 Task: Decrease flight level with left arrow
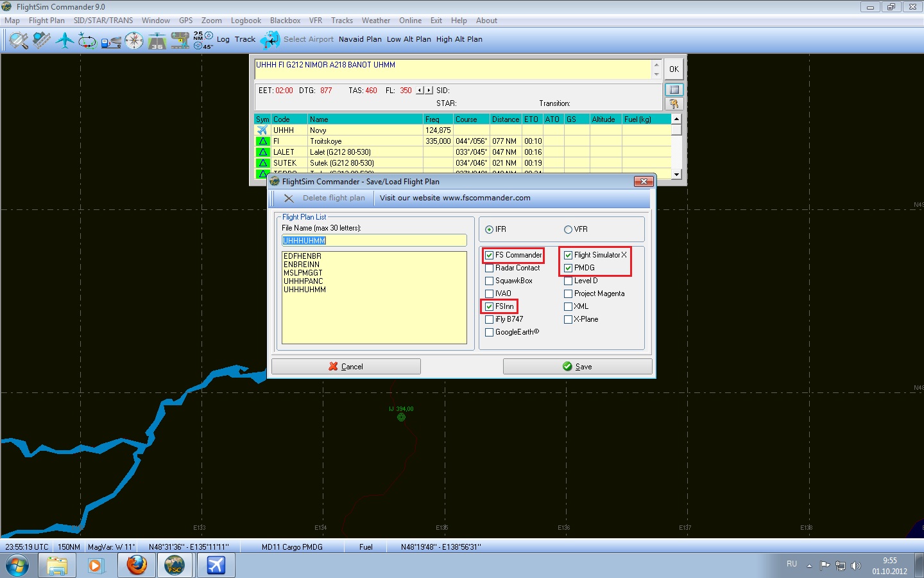tap(420, 91)
